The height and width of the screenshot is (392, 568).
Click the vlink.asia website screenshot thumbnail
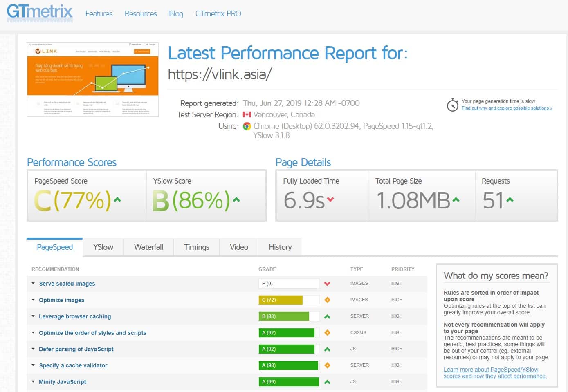tap(93, 80)
